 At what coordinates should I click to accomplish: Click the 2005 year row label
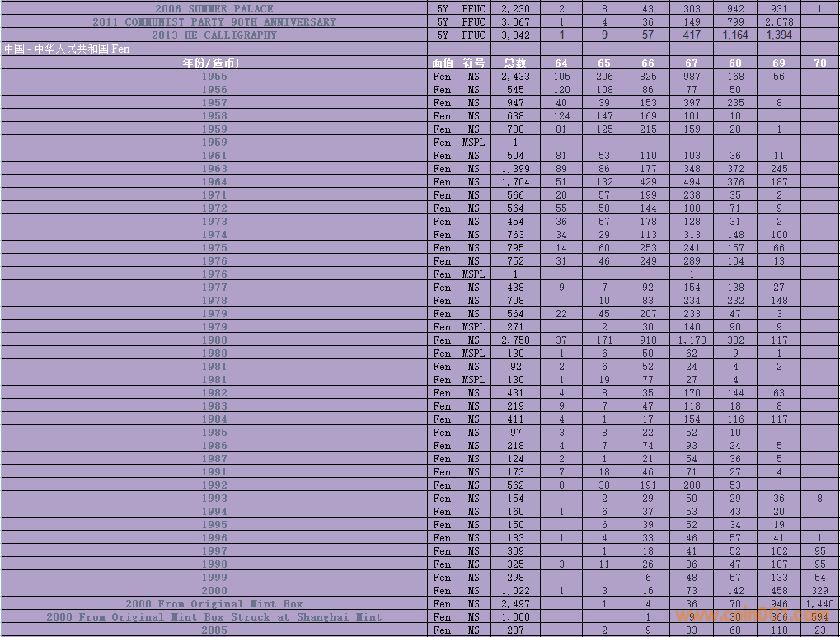point(214,630)
